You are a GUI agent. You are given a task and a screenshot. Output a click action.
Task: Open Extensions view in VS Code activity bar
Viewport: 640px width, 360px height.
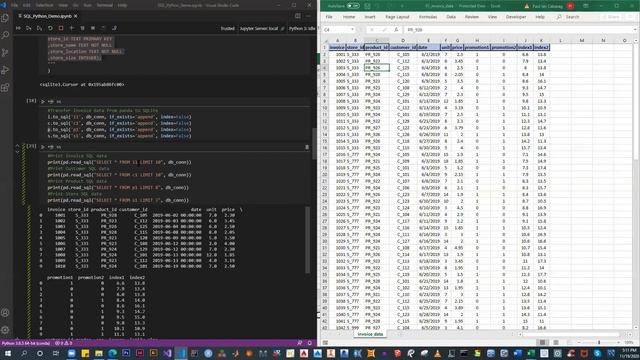coord(5,87)
